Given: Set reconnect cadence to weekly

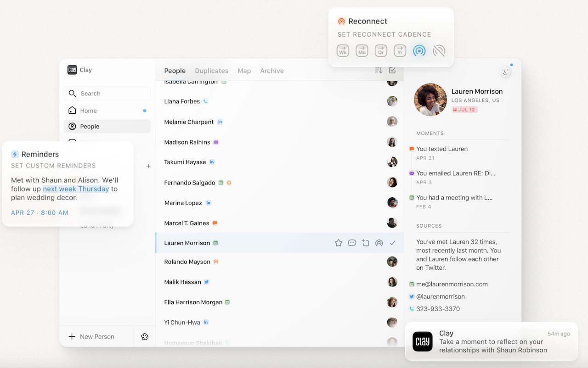Looking at the screenshot, I should 343,50.
